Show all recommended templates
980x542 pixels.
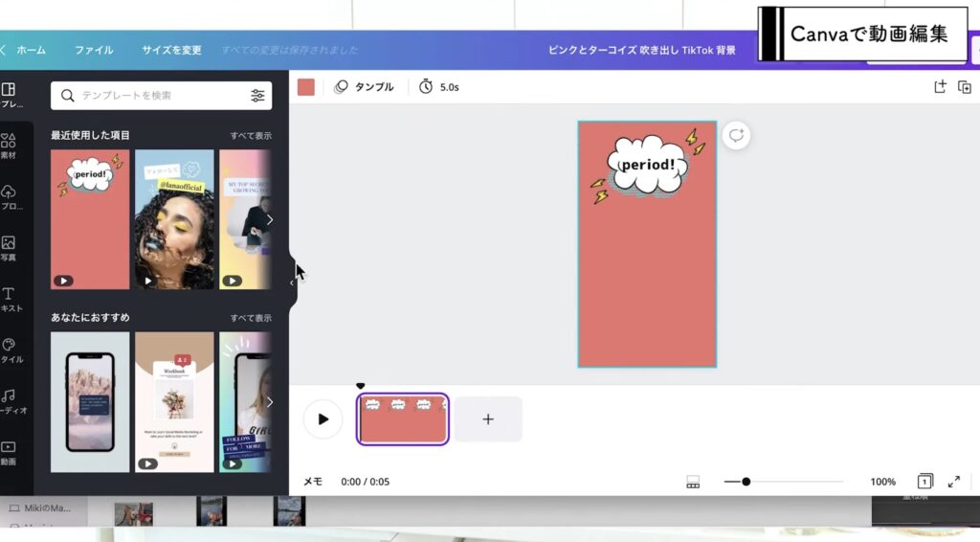pyautogui.click(x=251, y=318)
